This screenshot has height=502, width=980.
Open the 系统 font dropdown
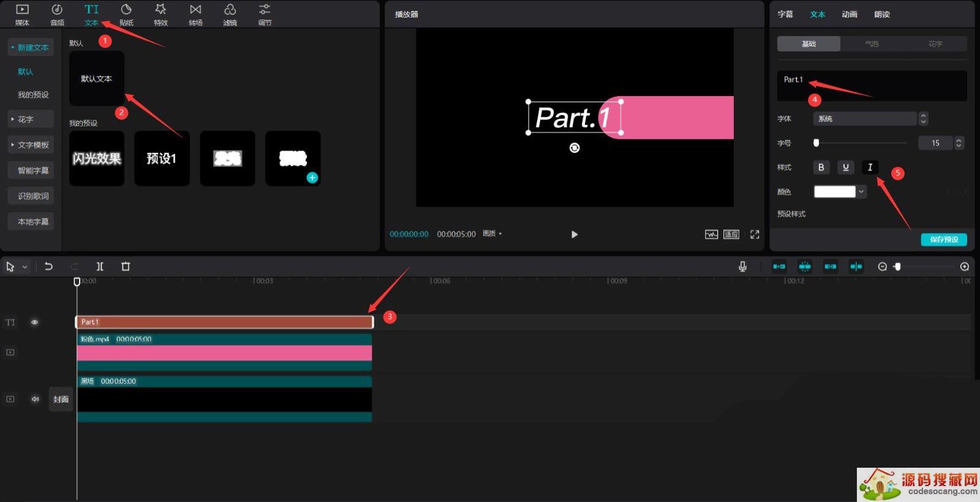point(864,119)
